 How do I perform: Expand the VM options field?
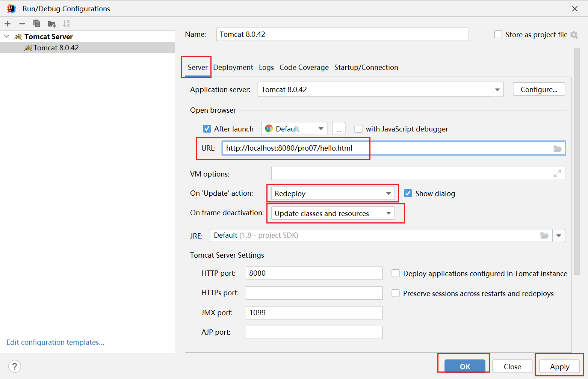click(558, 174)
